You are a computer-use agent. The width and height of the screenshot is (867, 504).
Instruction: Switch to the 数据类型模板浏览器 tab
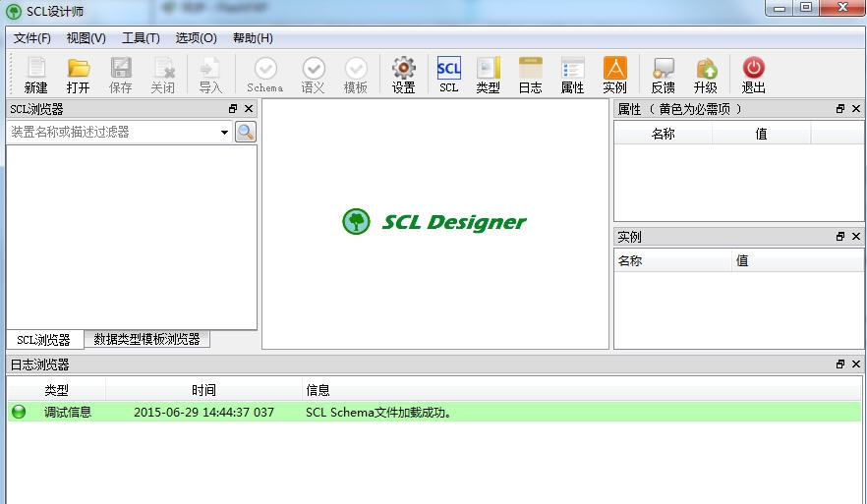point(146,339)
